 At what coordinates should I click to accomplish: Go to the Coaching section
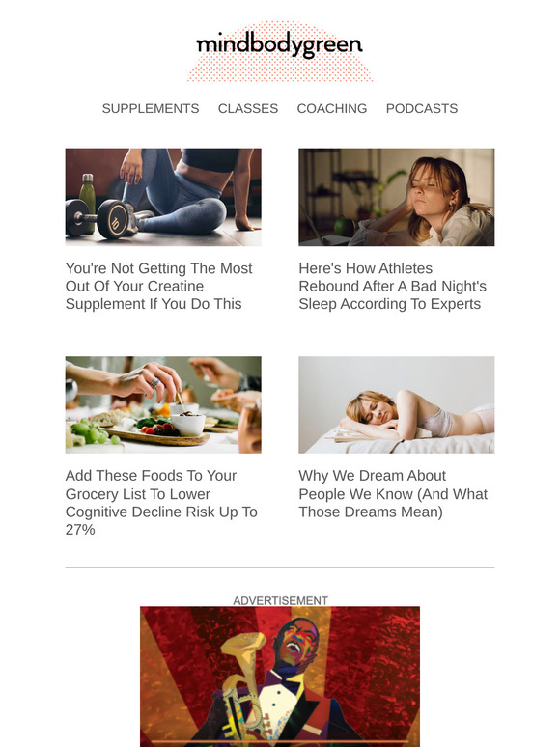(332, 109)
